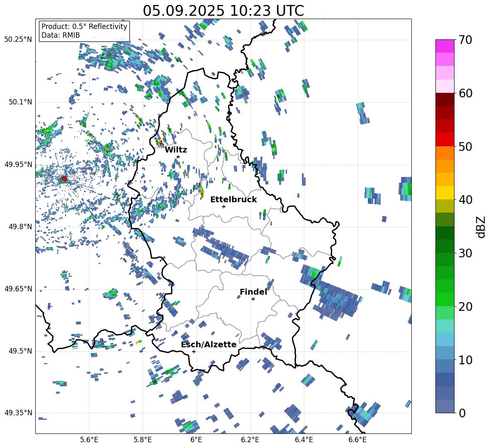Click the colorbar tick value 70
Screen dimensions: 491x448
click(465, 40)
